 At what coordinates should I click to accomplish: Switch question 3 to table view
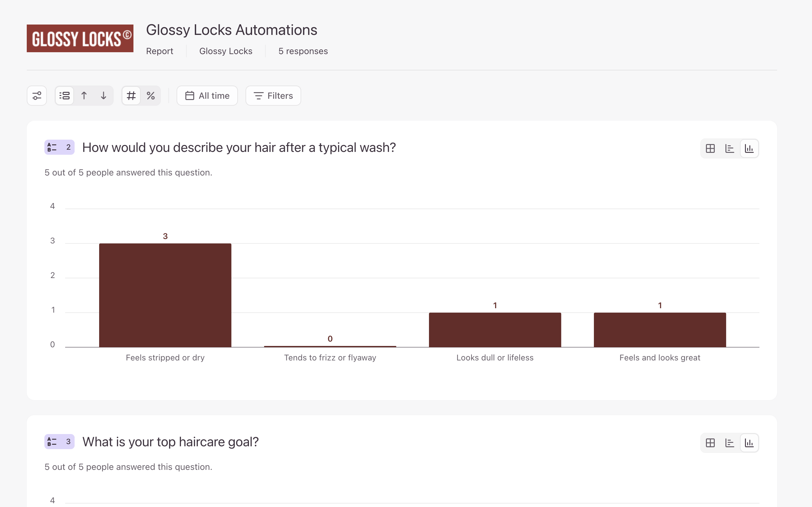pyautogui.click(x=710, y=443)
